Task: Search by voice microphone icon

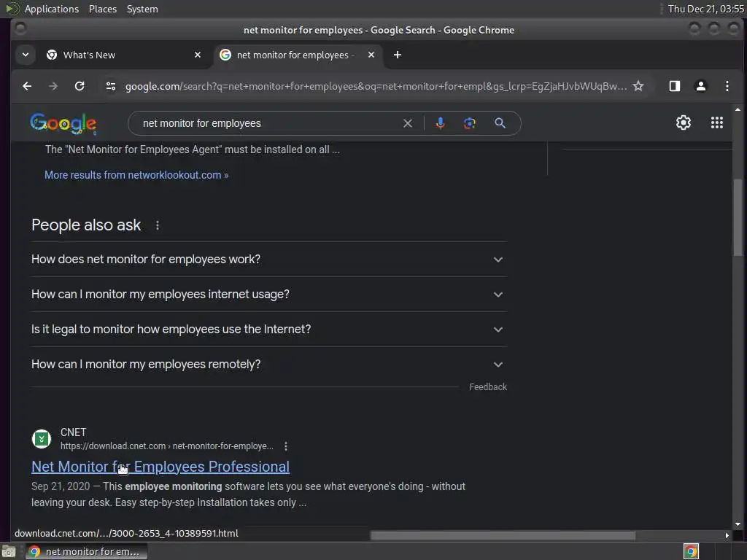Action: pos(440,123)
